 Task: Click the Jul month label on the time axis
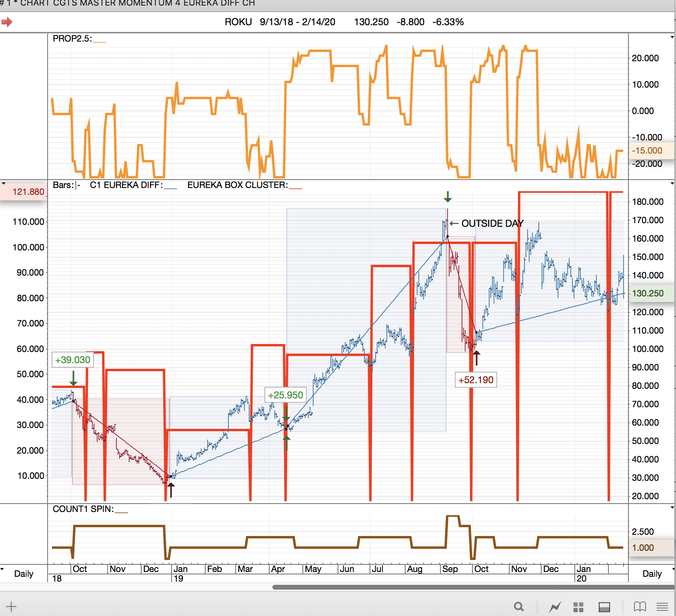point(377,569)
